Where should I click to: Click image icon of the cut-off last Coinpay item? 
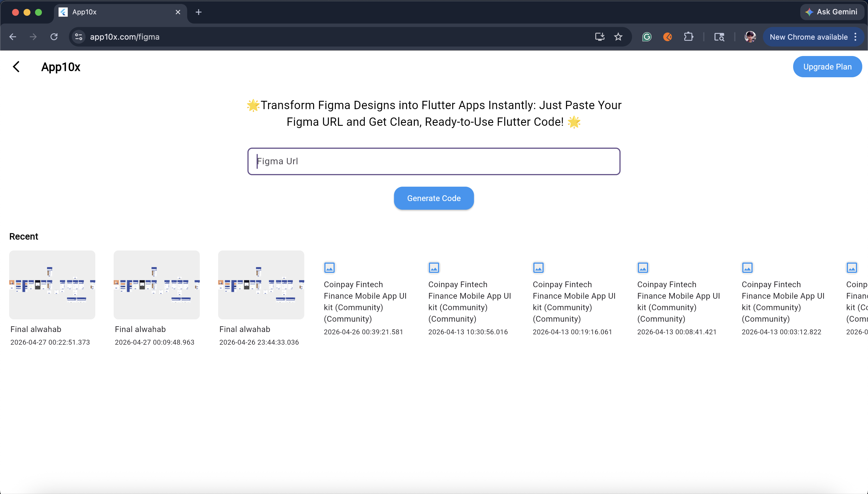tap(852, 268)
